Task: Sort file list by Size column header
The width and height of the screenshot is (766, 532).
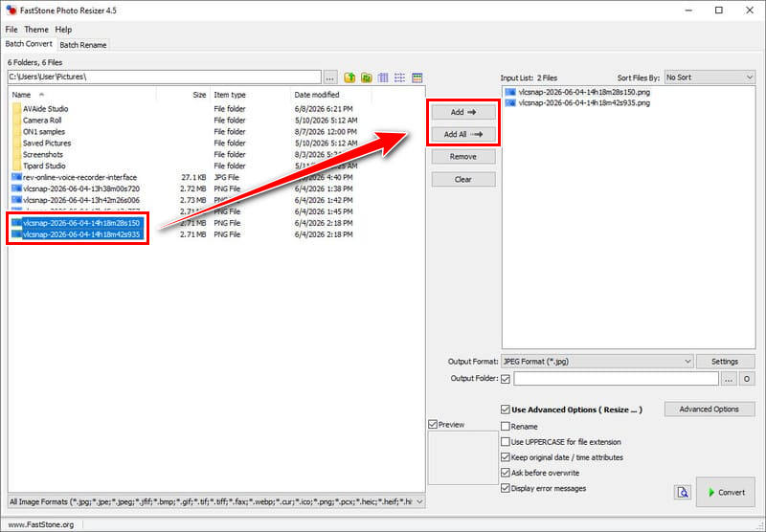Action: click(199, 95)
